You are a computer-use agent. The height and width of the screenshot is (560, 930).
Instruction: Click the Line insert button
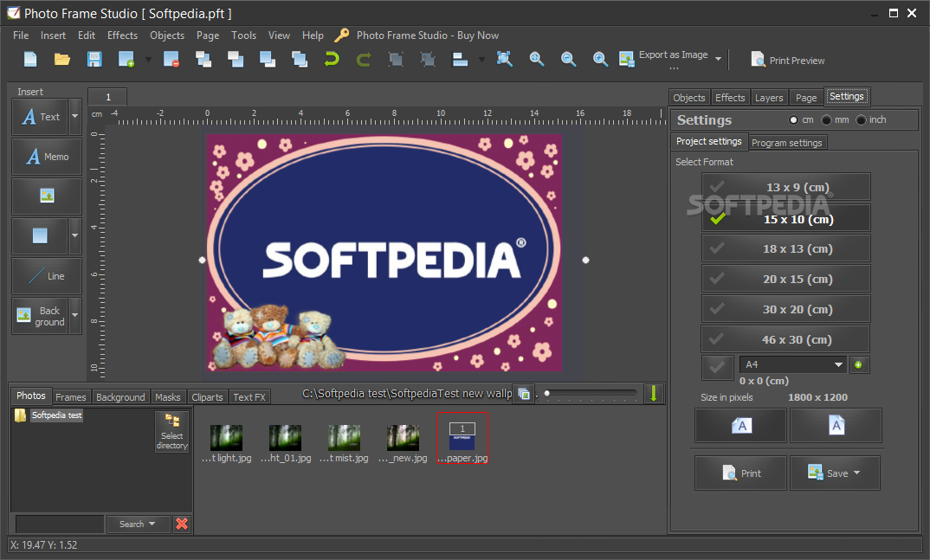47,275
